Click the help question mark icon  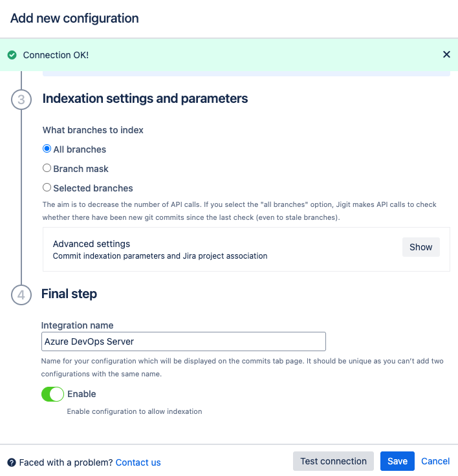click(x=12, y=462)
